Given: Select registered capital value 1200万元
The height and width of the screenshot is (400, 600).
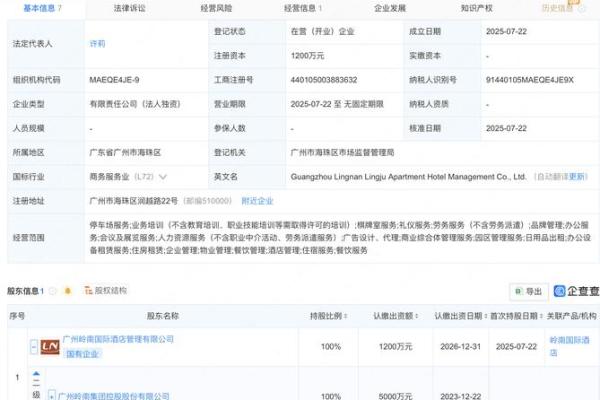Looking at the screenshot, I should click(307, 56).
